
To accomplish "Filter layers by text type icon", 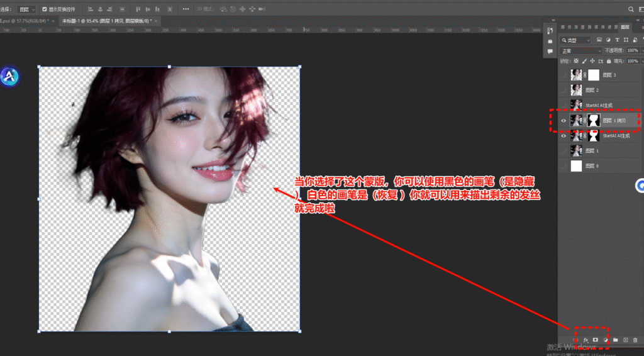I will [616, 40].
